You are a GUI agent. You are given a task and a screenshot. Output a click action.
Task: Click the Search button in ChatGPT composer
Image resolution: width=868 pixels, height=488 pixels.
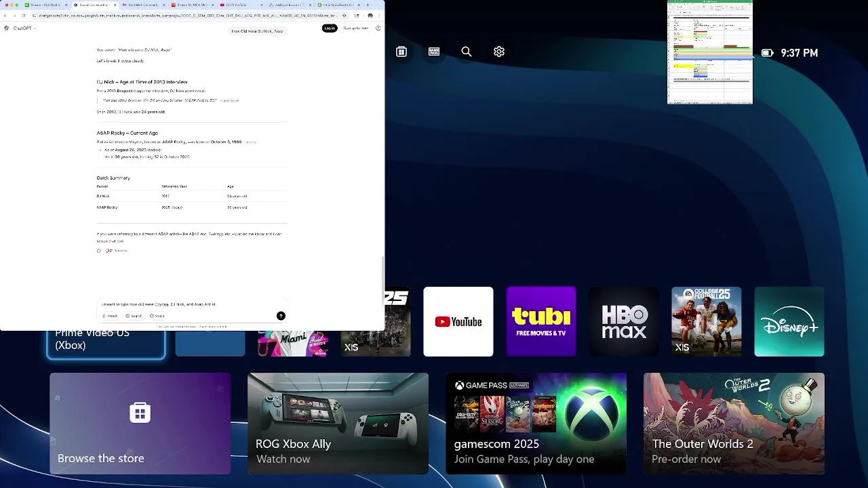(x=134, y=316)
